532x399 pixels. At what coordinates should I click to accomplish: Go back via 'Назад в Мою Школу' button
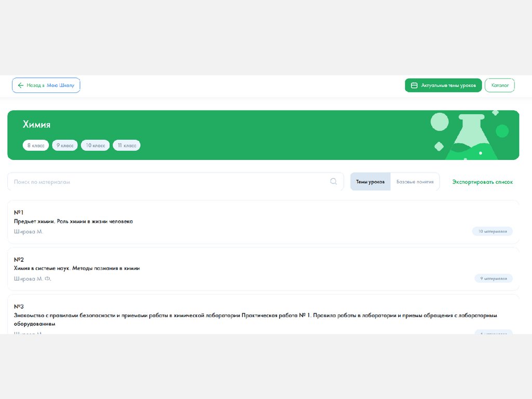(46, 85)
